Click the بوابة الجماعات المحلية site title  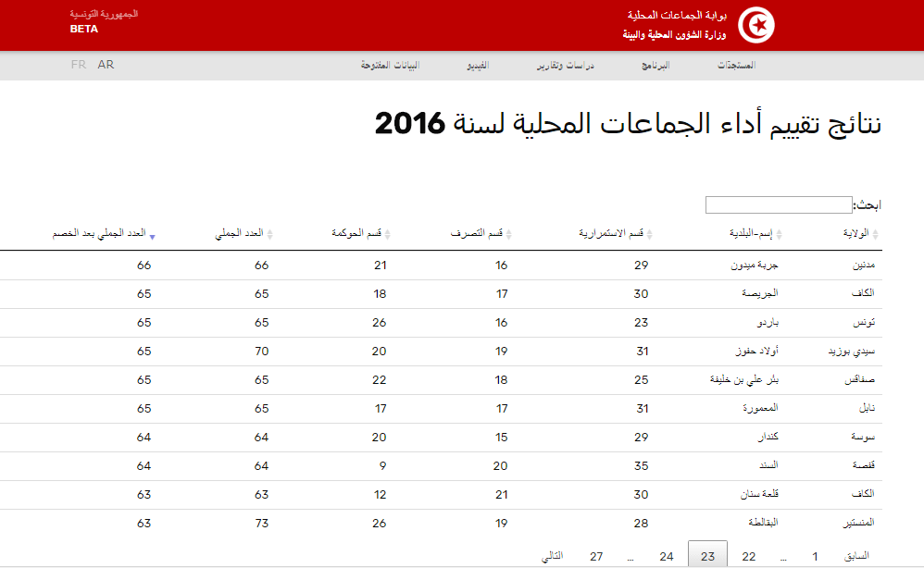coord(677,16)
